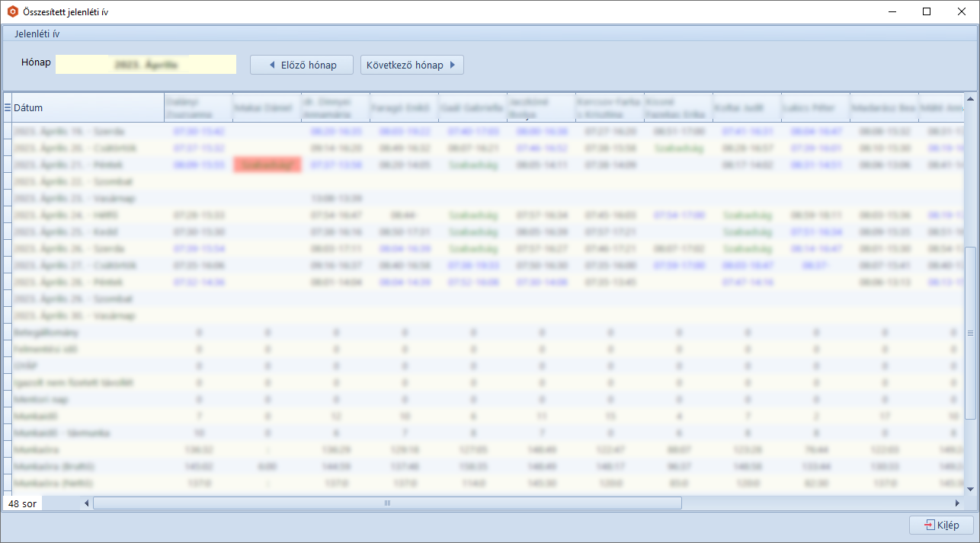Select the red highlighted Szabadság cell

click(x=267, y=164)
